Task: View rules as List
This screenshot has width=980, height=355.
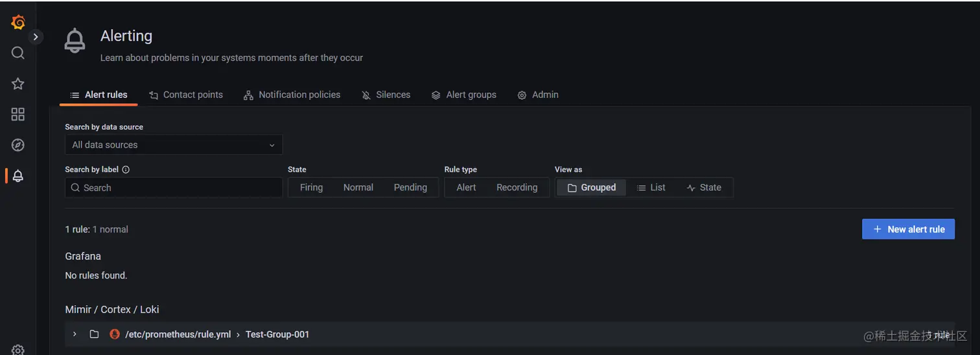Action: [651, 188]
